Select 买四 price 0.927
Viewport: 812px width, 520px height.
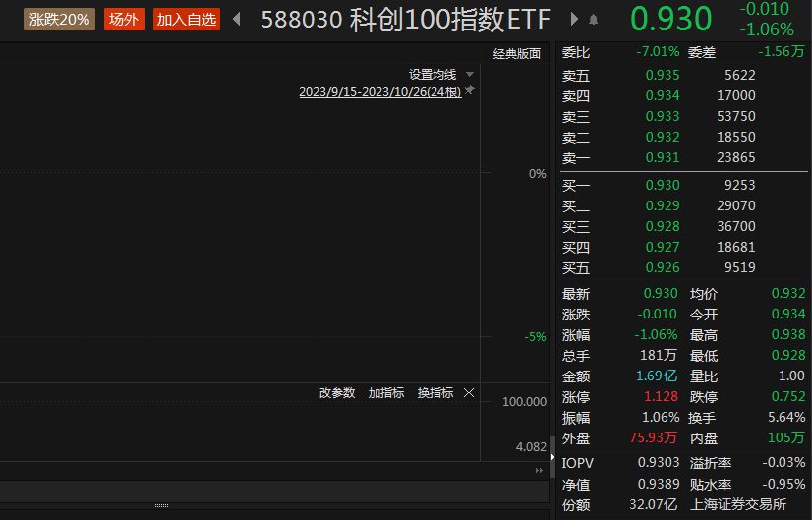coord(663,248)
